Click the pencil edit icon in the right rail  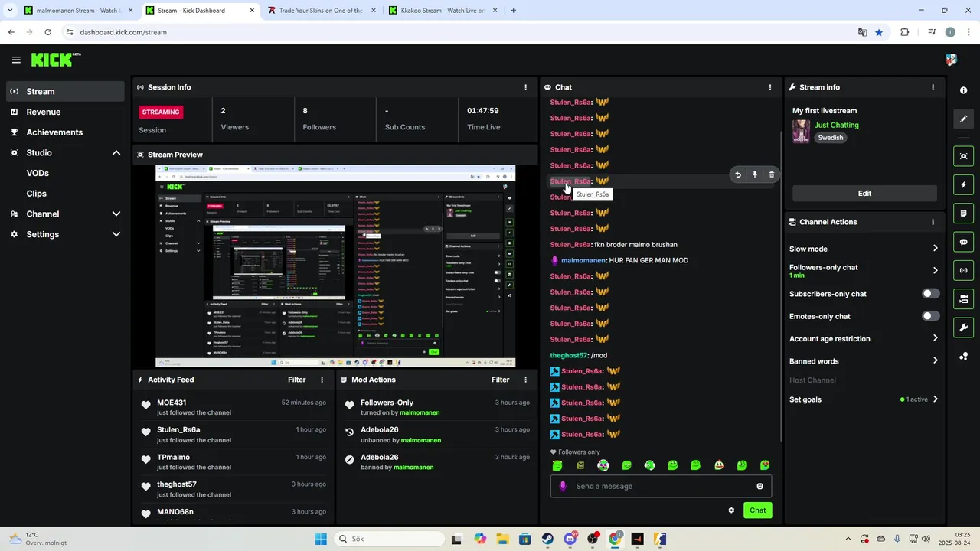(963, 119)
